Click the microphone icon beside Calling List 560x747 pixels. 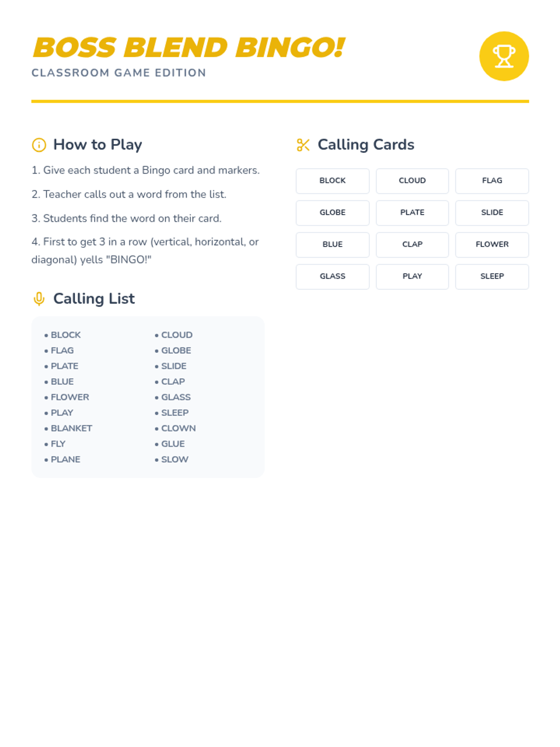click(39, 299)
